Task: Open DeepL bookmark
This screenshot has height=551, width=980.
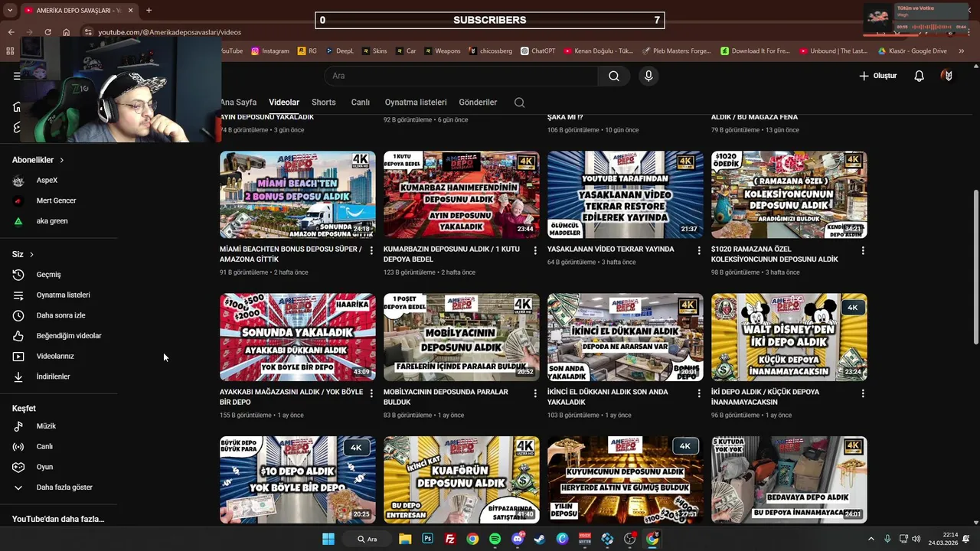Action: pos(340,51)
